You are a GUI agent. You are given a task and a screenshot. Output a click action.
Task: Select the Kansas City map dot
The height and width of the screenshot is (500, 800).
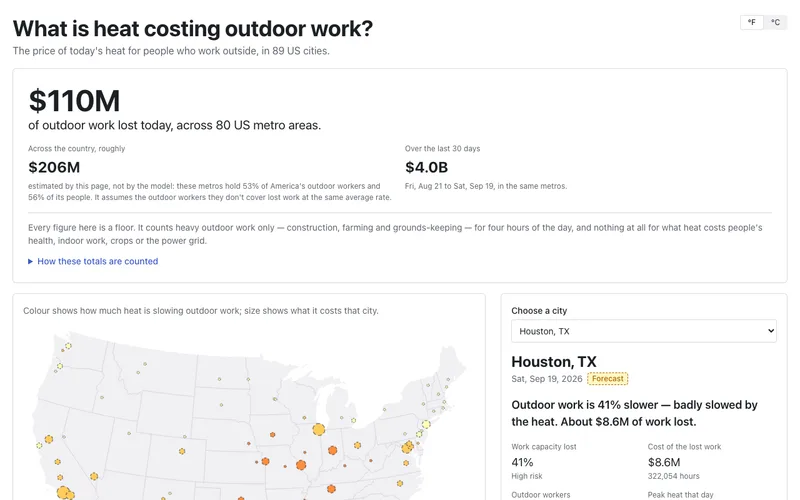(x=265, y=461)
